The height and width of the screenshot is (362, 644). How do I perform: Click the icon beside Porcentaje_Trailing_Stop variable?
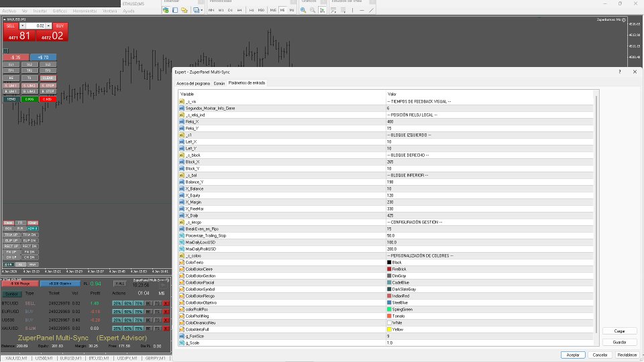182,235
